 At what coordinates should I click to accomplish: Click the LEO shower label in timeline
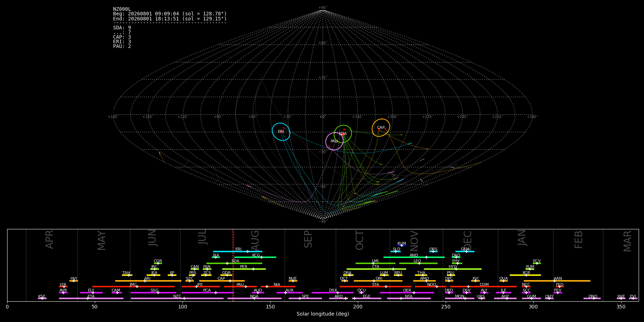(x=418, y=261)
